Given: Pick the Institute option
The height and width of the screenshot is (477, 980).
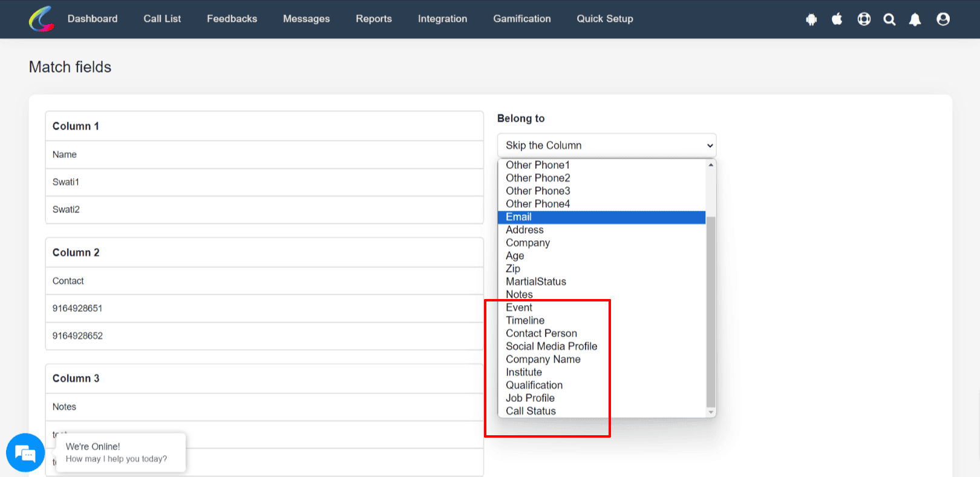Looking at the screenshot, I should click(602, 372).
